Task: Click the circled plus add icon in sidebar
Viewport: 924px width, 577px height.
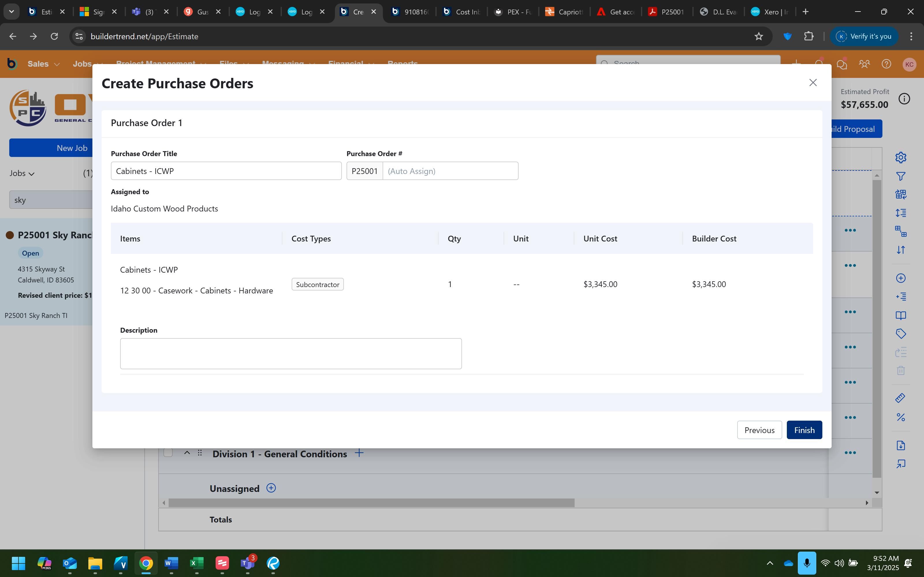Action: (901, 278)
